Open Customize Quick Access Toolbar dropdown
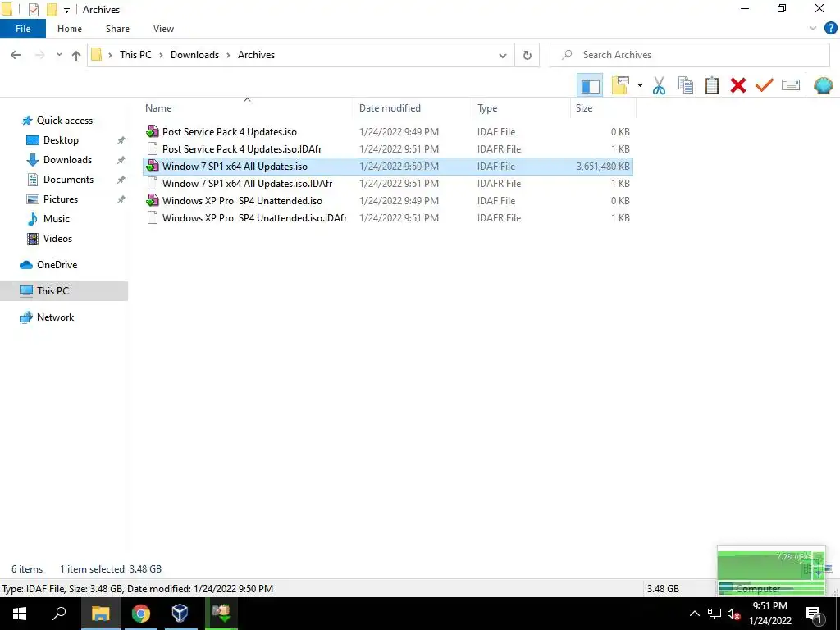 (67, 10)
